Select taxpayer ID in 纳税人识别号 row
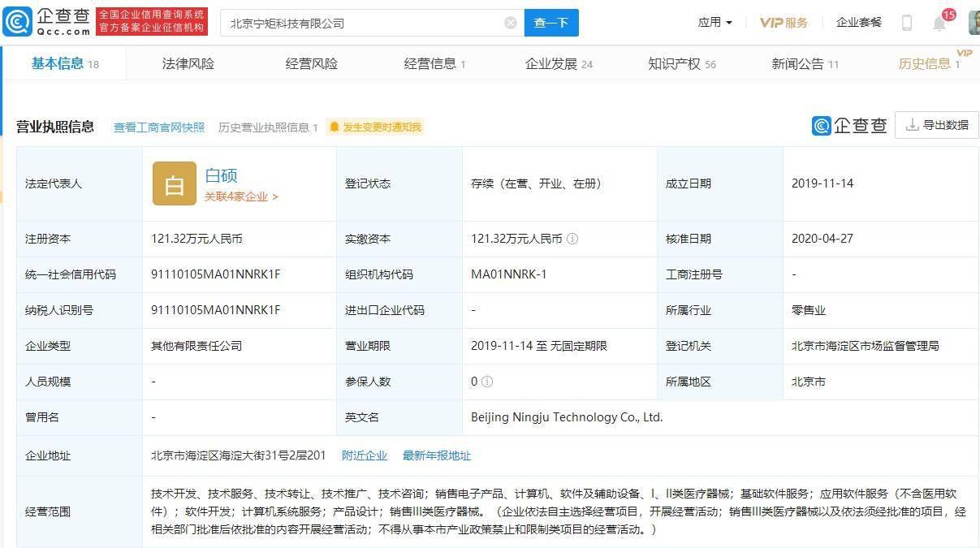The height and width of the screenshot is (548, 980). (x=216, y=310)
